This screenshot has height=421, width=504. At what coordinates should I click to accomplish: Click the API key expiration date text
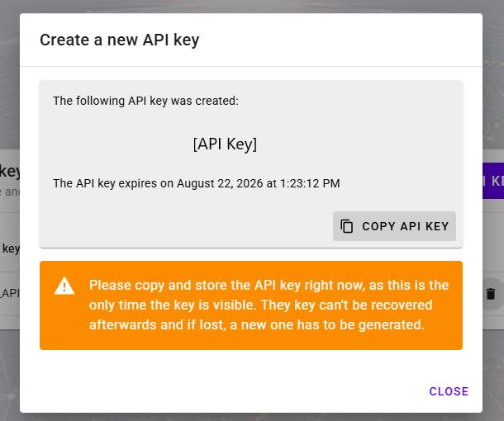(196, 183)
